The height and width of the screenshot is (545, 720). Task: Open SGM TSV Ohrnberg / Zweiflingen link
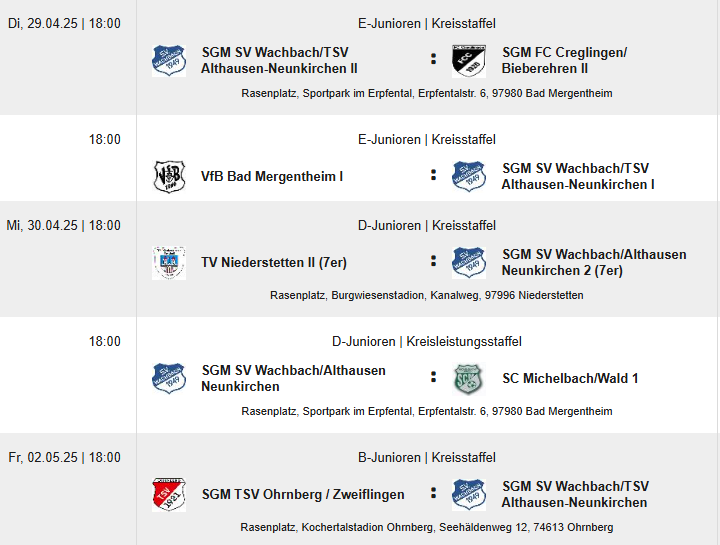point(303,494)
